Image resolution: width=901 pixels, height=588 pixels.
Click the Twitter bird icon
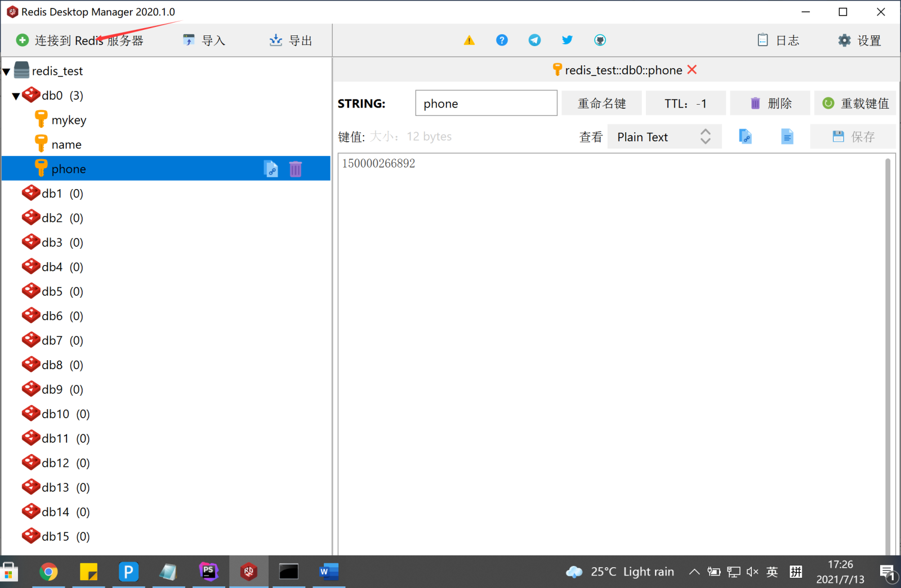(567, 40)
